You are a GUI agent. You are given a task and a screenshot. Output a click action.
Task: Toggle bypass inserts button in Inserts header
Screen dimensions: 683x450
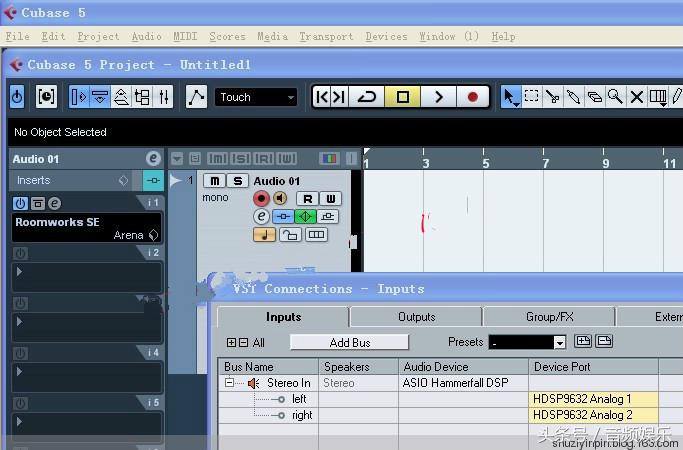[x=153, y=180]
